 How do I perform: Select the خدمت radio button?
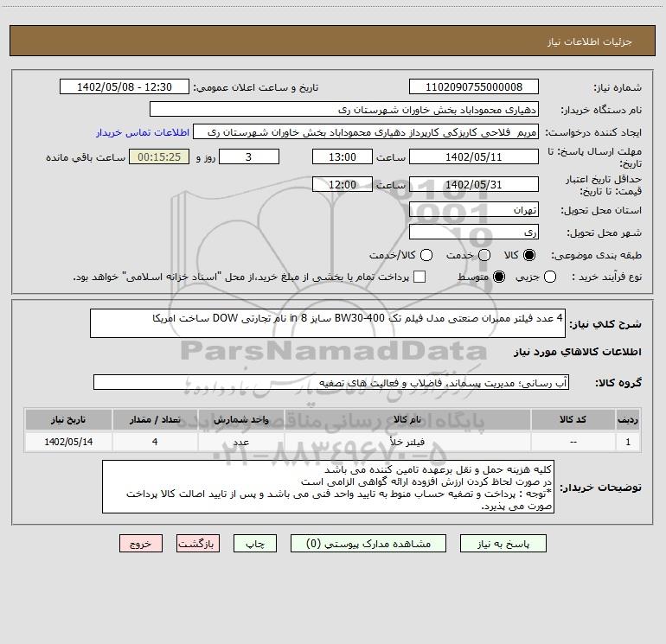[484, 255]
